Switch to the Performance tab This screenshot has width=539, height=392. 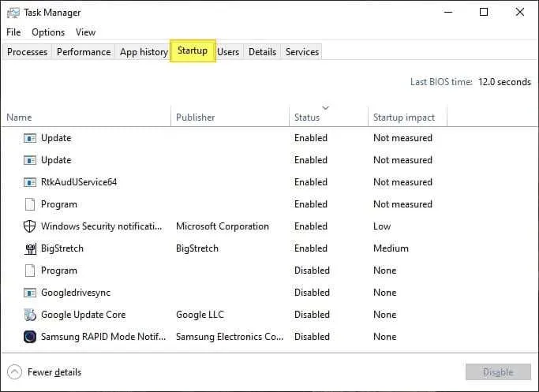84,52
